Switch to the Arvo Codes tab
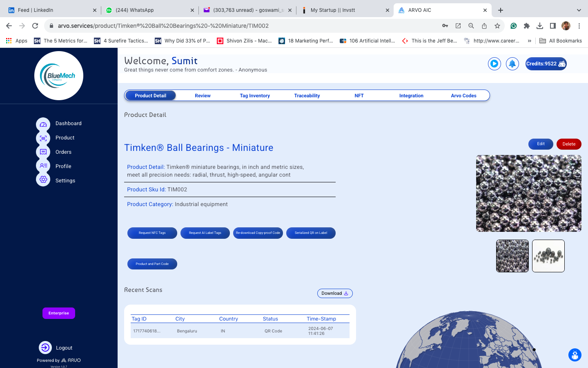The image size is (588, 368). [x=463, y=96]
